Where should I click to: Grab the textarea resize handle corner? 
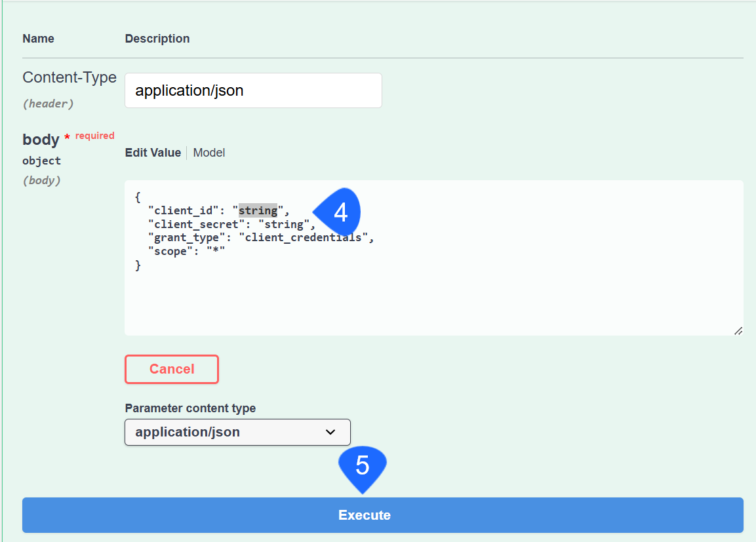[x=738, y=330]
